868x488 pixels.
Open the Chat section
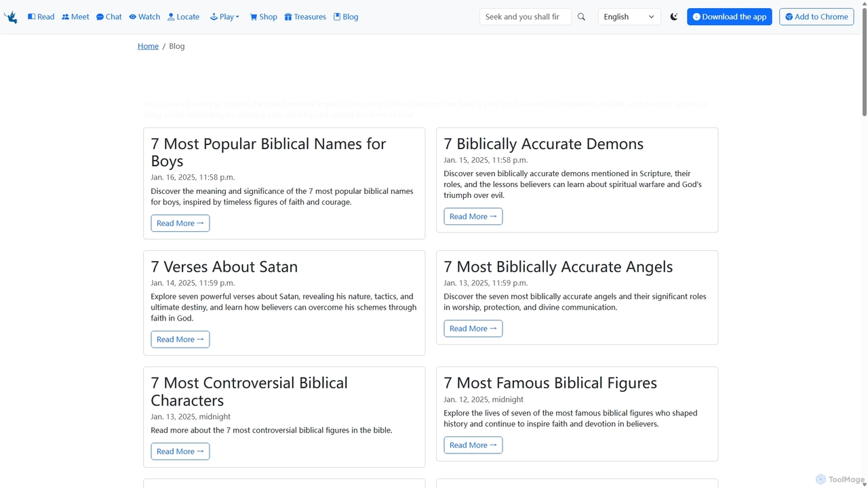[109, 17]
